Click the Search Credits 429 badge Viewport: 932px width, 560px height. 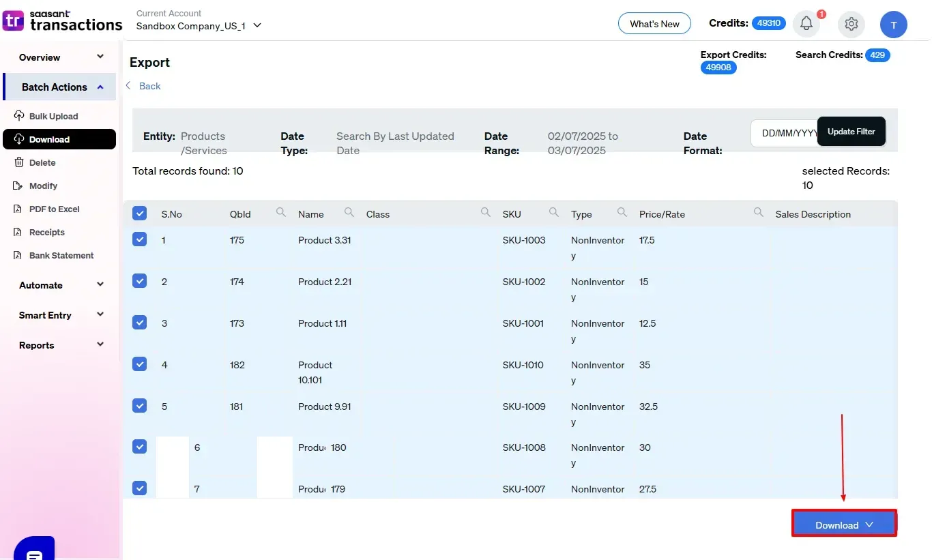[877, 55]
